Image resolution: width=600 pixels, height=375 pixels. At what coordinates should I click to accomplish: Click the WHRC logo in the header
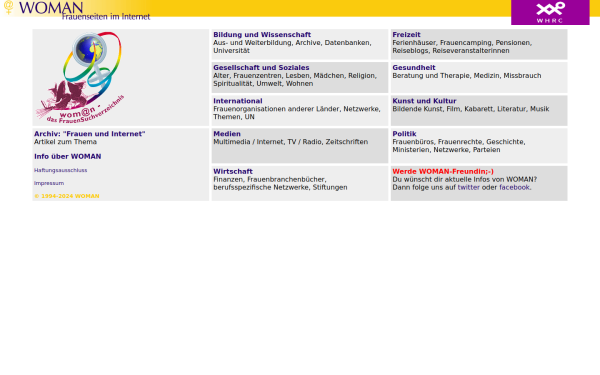[550, 12]
